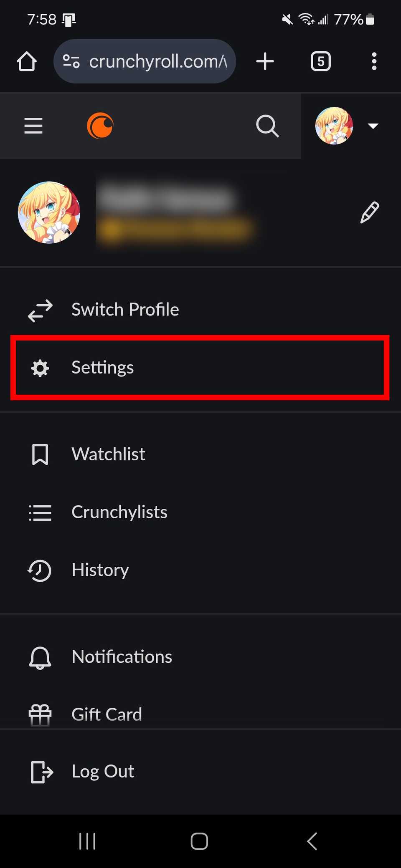The width and height of the screenshot is (401, 868).
Task: Open Switch Profile
Action: click(125, 310)
